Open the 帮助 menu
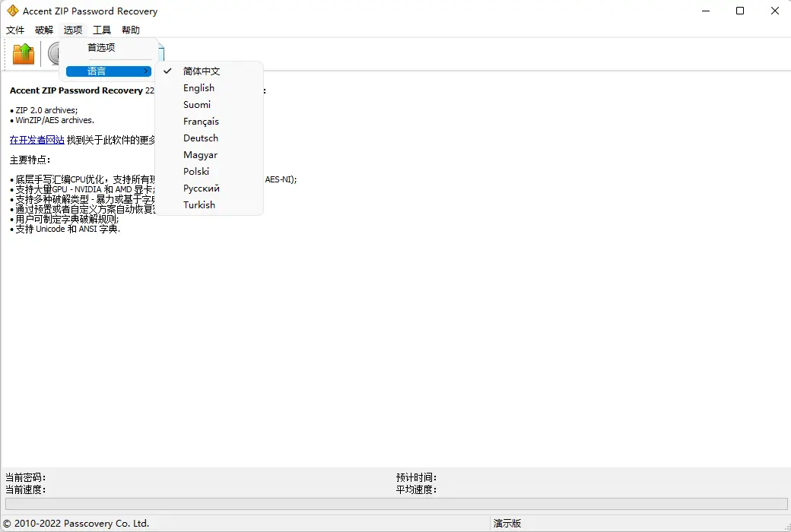This screenshot has width=791, height=532. tap(131, 30)
